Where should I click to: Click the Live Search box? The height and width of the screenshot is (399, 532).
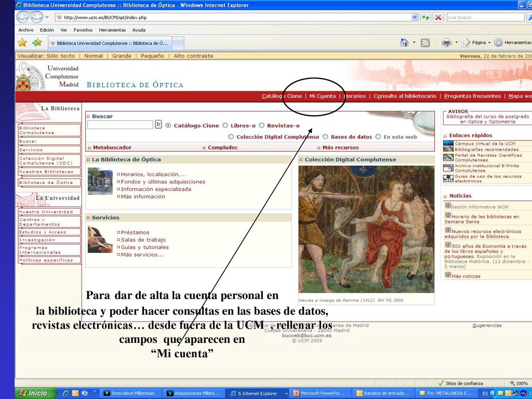pyautogui.click(x=485, y=17)
